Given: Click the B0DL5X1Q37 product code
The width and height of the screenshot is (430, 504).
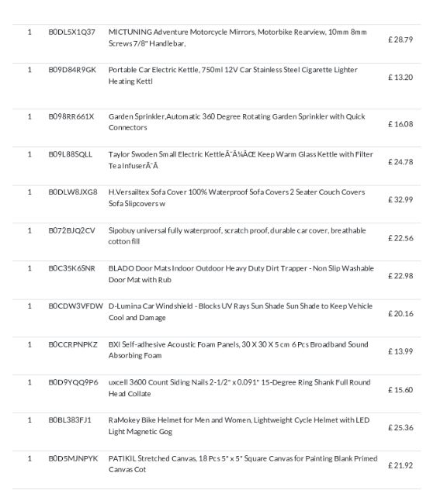Looking at the screenshot, I should [x=71, y=32].
